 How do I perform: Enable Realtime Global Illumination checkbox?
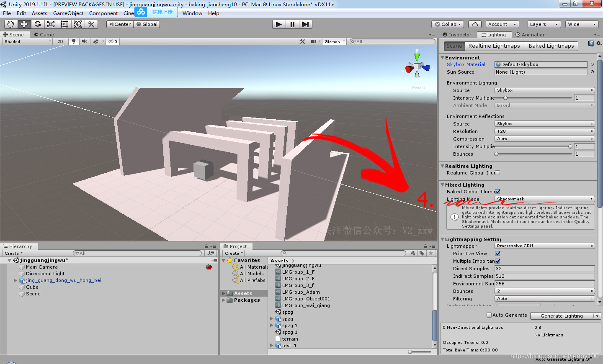[497, 173]
